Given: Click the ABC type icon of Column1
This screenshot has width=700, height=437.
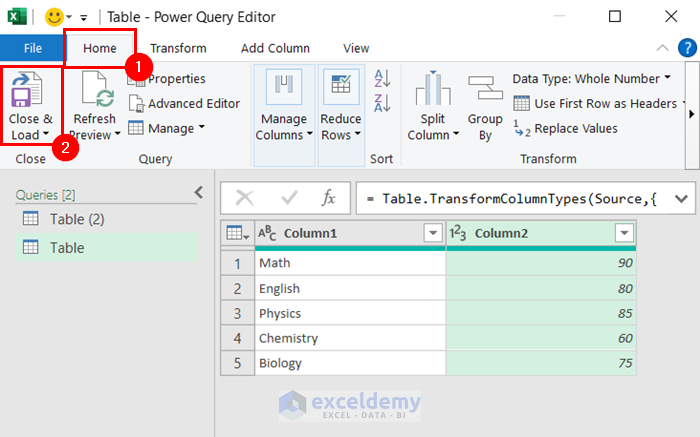Looking at the screenshot, I should pyautogui.click(x=267, y=233).
